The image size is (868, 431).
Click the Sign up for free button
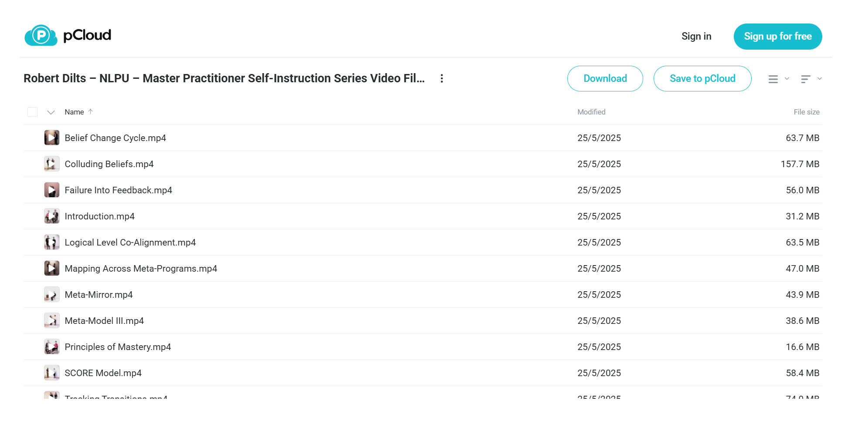(x=778, y=37)
